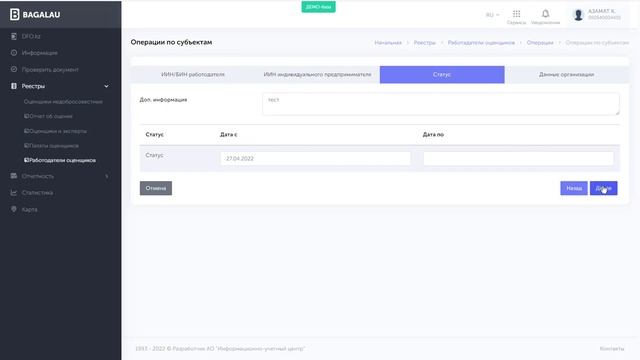Open the Уведомления bell icon
640x360 pixels.
click(545, 14)
